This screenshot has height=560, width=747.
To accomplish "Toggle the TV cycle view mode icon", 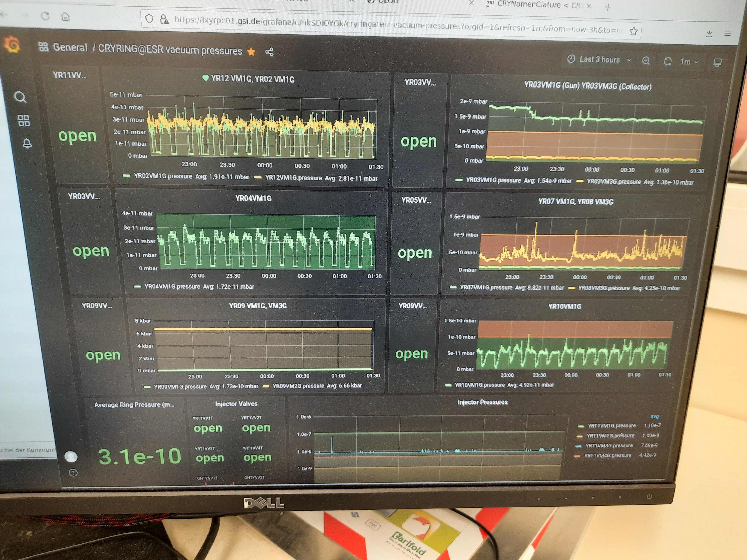I will pos(717,63).
